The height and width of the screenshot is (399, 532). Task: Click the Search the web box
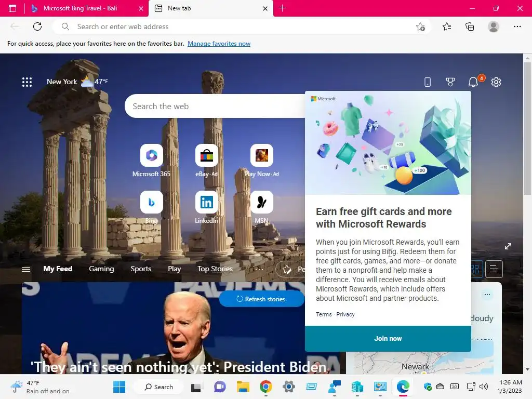pos(215,106)
